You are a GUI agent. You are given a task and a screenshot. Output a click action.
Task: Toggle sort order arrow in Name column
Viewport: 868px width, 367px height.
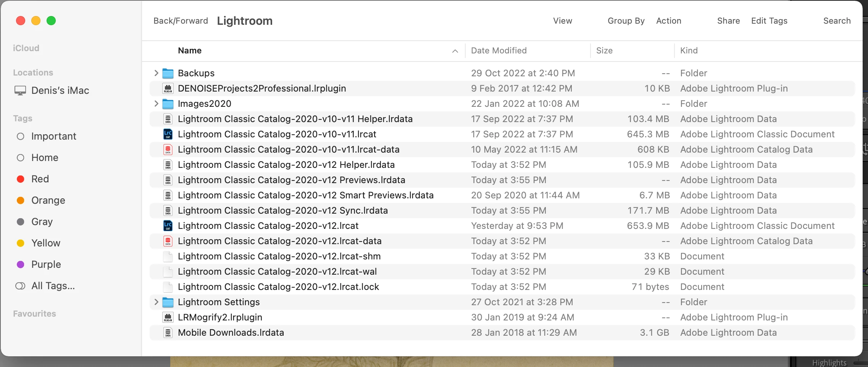(x=455, y=51)
